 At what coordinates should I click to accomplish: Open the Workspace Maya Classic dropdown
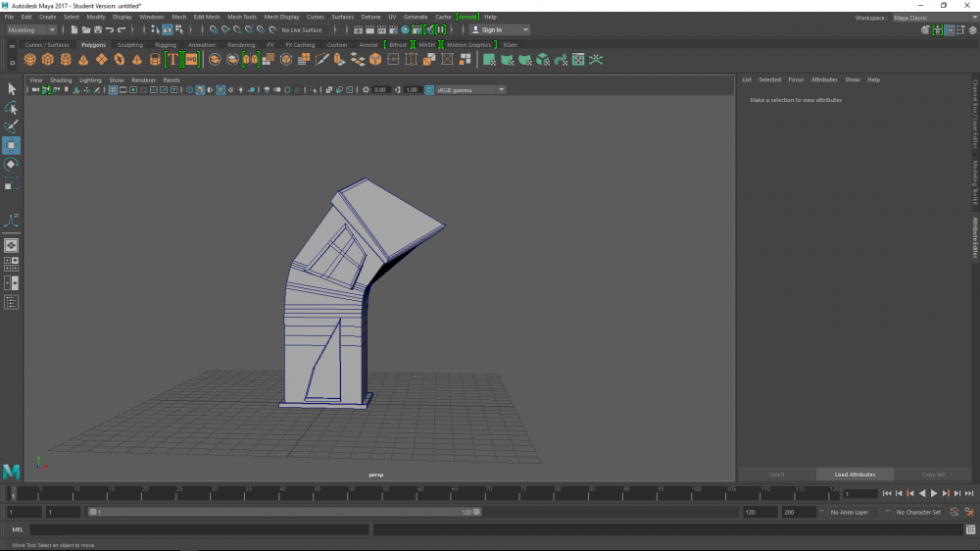pyautogui.click(x=925, y=18)
